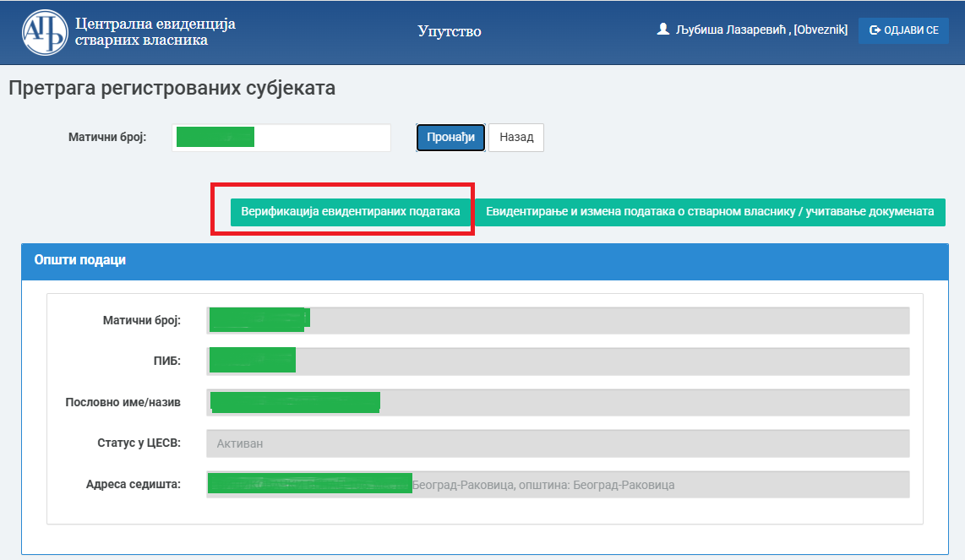The image size is (965, 560).
Task: Click the user name Љубиша Лазаревић, [Obveznik]
Action: pyautogui.click(x=761, y=30)
